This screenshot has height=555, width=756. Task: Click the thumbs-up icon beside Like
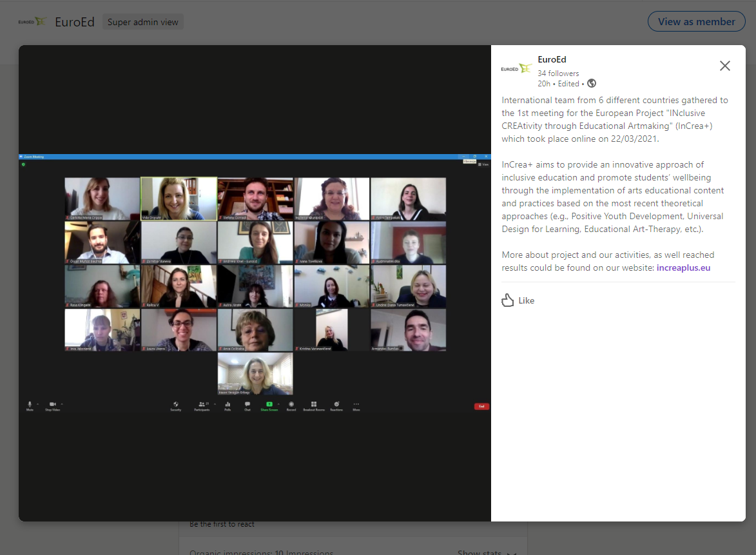pyautogui.click(x=508, y=300)
